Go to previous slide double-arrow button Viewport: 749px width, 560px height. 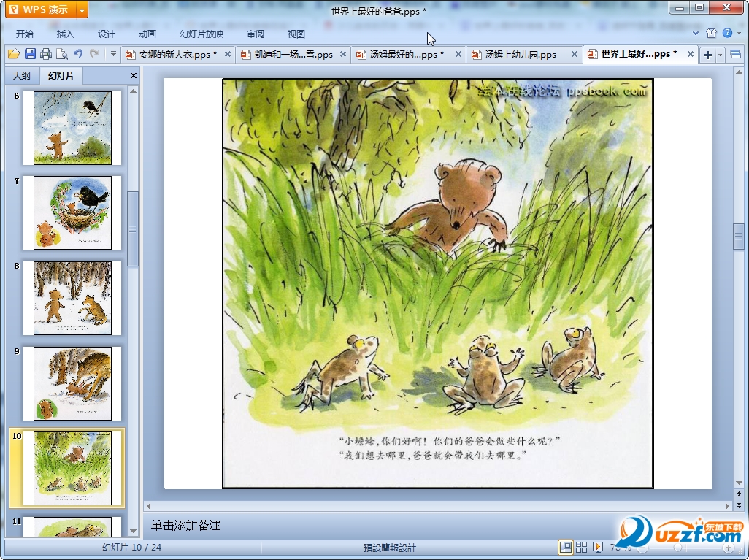739,494
